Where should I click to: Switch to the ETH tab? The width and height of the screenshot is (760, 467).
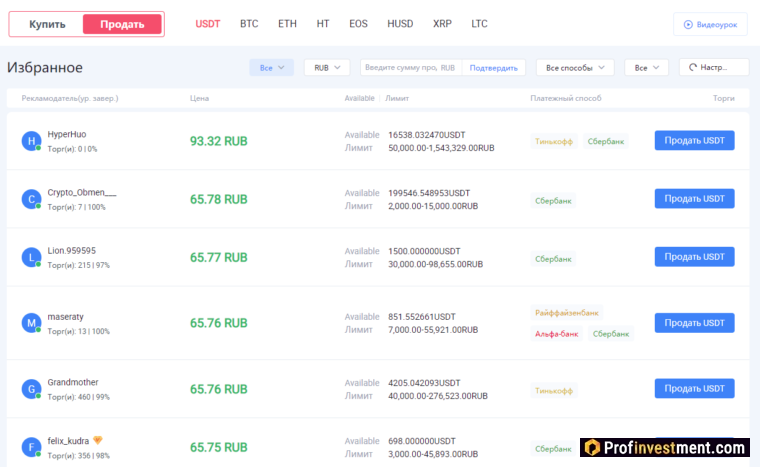[287, 24]
